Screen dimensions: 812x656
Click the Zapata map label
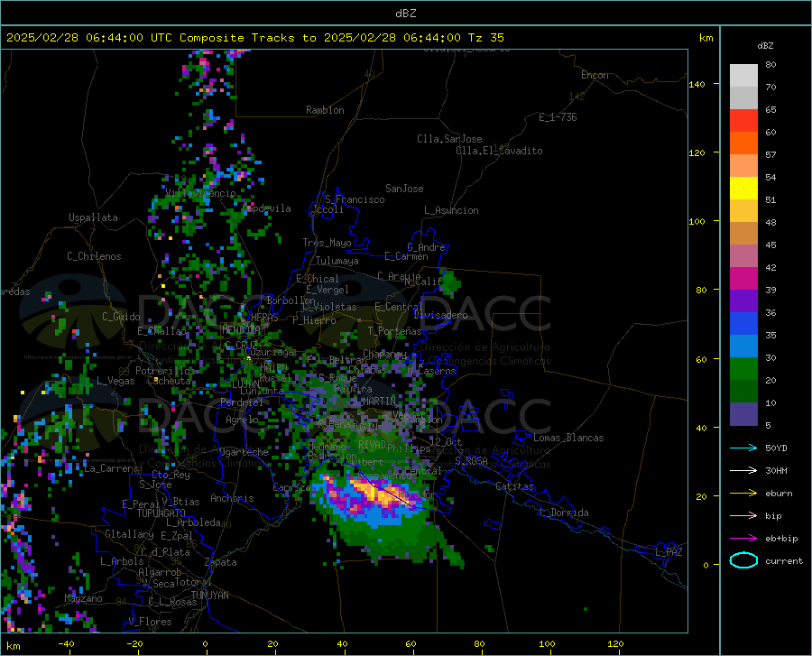tap(221, 562)
